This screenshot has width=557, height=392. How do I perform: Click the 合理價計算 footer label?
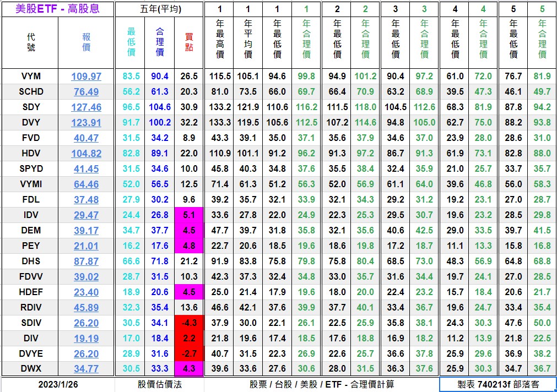pos(369,384)
